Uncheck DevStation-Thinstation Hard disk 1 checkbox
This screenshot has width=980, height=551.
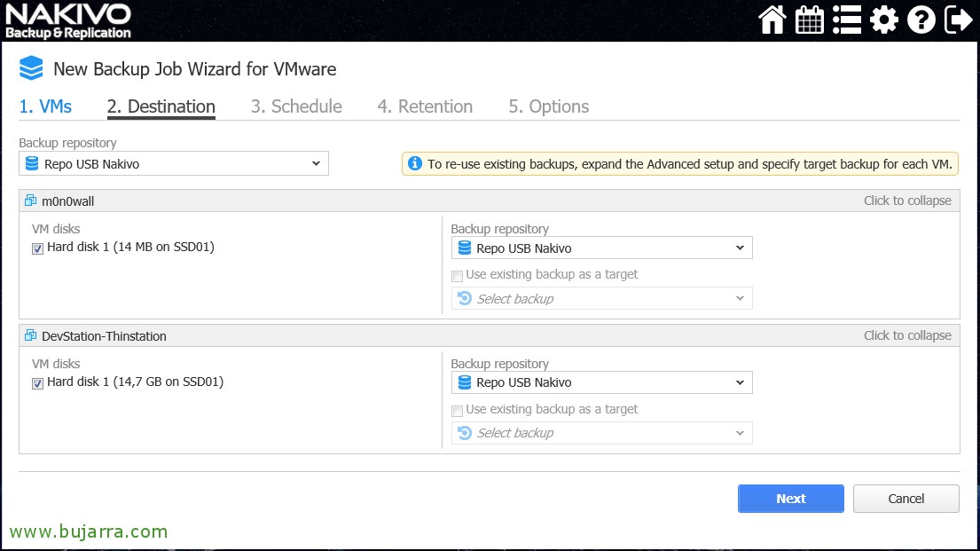pos(37,383)
